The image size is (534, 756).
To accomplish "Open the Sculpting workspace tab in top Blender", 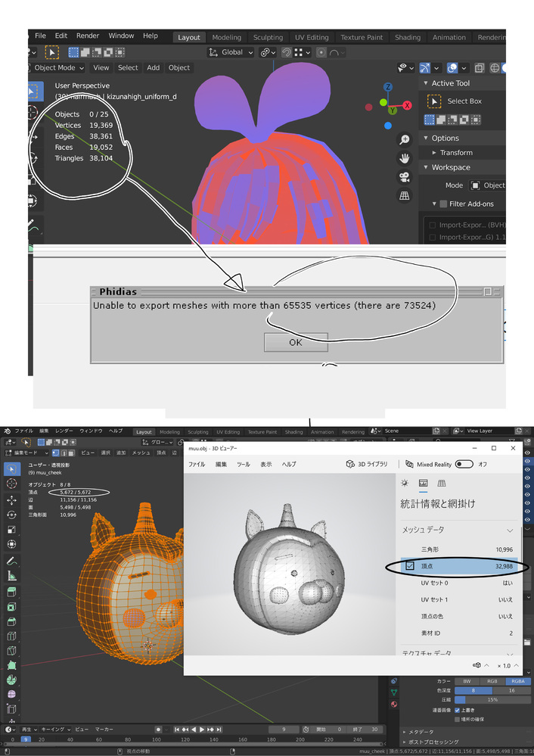I will (268, 37).
